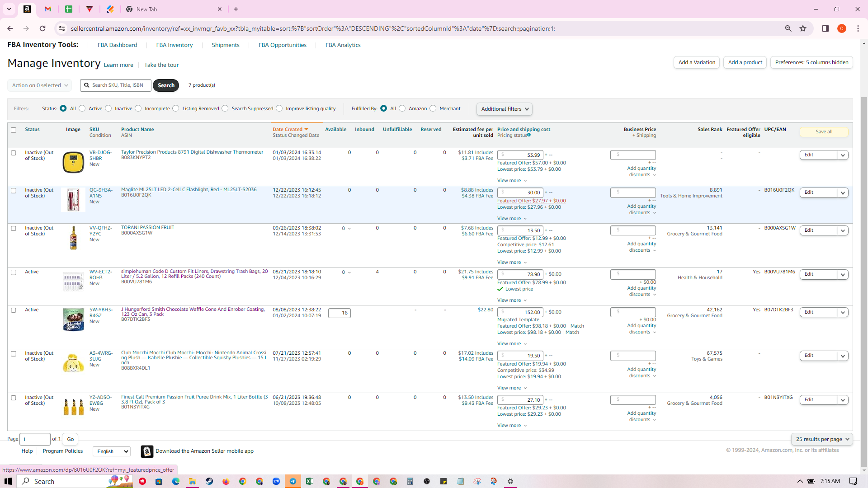Screen dimensions: 868x488
Task: Click the Add a product button
Action: [745, 62]
